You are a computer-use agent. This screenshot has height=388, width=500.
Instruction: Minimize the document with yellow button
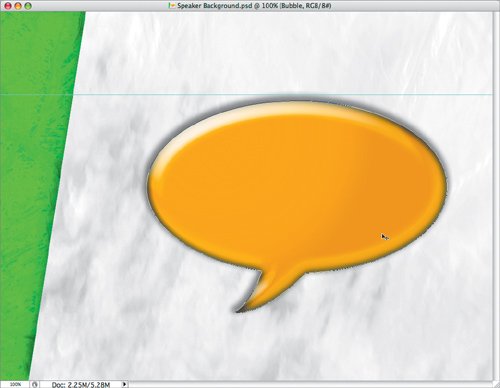18,6
